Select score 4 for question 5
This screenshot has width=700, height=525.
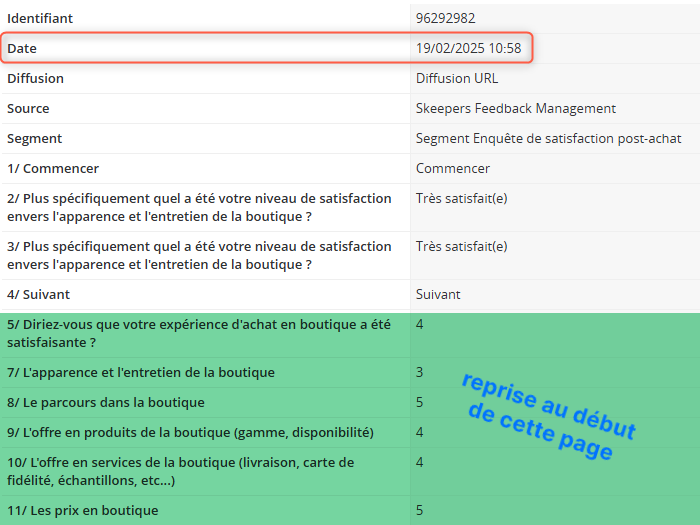click(419, 325)
